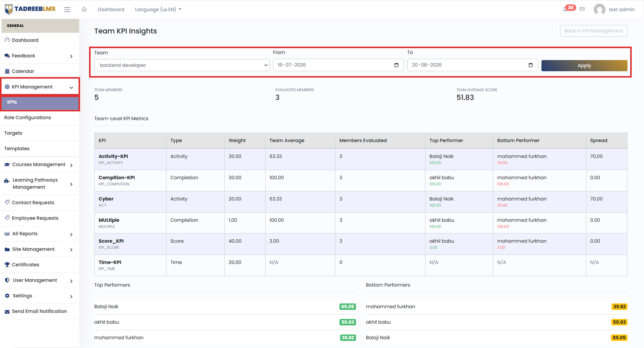Click test admin username
644x348 pixels.
click(x=621, y=9)
